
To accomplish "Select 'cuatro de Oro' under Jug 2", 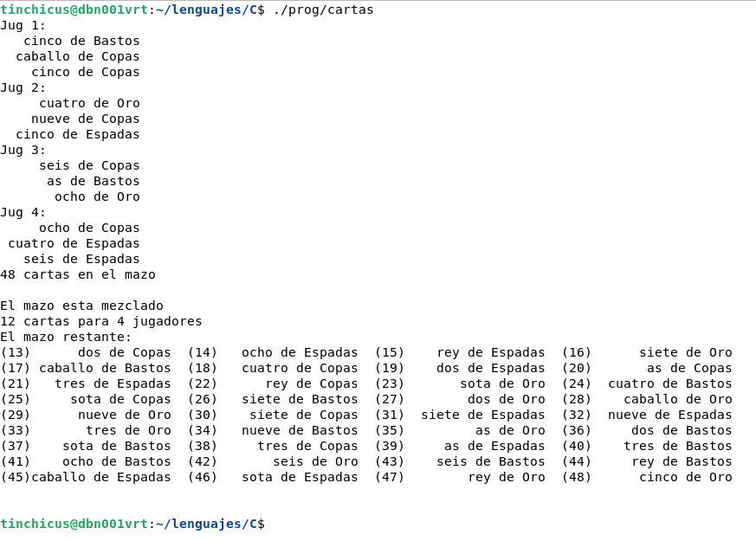I will point(89,103).
